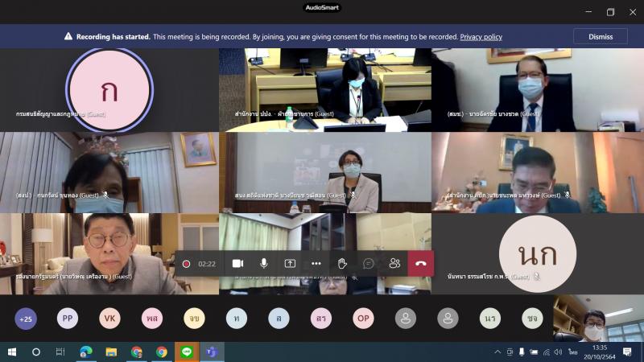Switch the ไทย input language indicator
Image resolution: width=644 pixels, height=362 pixels.
[x=573, y=352]
